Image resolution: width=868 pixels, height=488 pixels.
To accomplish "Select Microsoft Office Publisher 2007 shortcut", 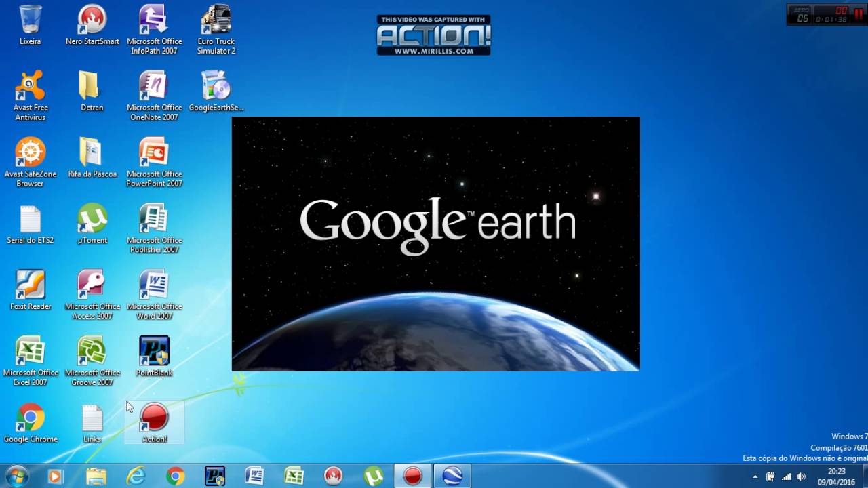I will pyautogui.click(x=154, y=229).
